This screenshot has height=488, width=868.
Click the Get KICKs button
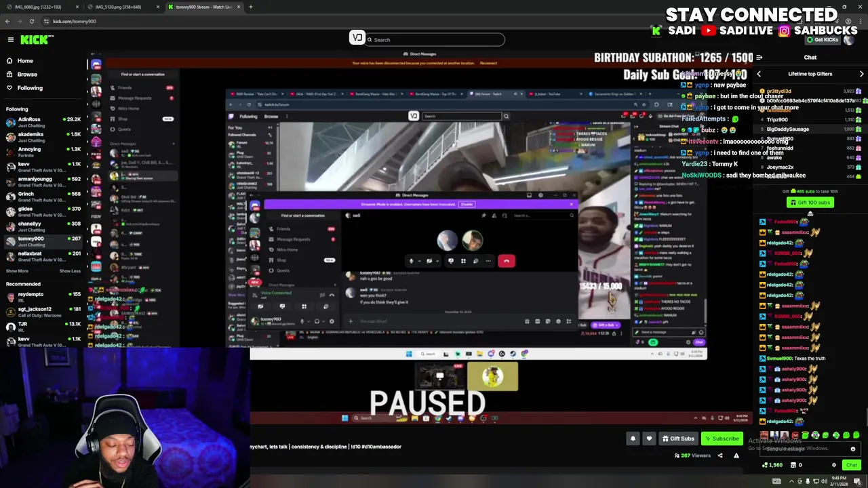pyautogui.click(x=822, y=40)
